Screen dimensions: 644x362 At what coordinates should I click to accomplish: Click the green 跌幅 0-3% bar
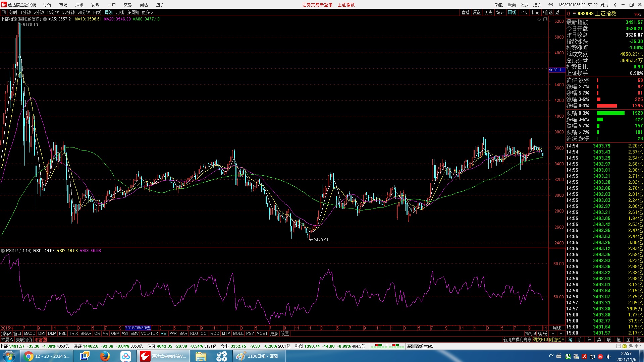[x=610, y=113]
